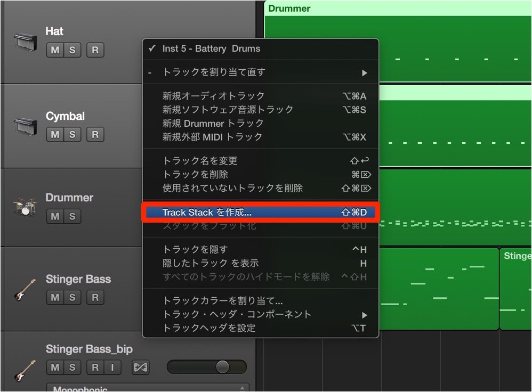Expand トラック・ヘッダ・コンポーネント submenu
The width and height of the screenshot is (532, 392).
[261, 314]
